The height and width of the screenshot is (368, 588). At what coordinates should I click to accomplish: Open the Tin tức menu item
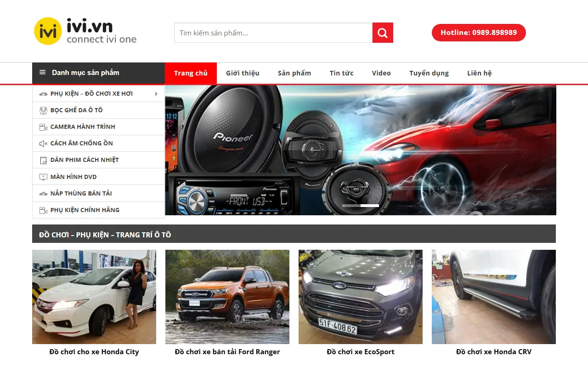pyautogui.click(x=341, y=73)
